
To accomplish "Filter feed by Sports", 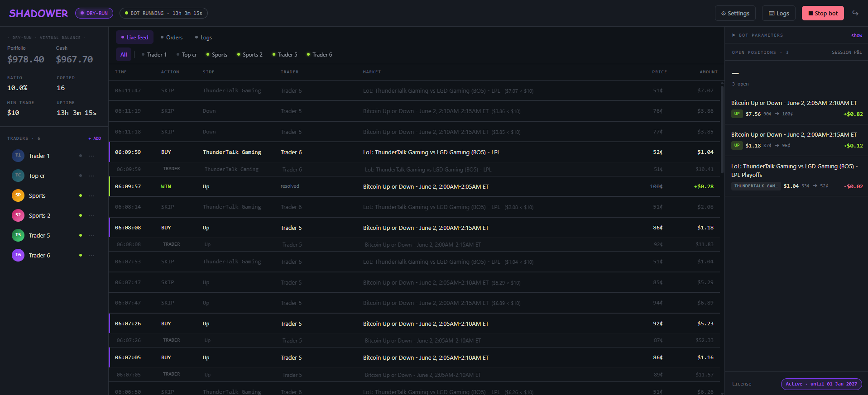I will [x=216, y=55].
